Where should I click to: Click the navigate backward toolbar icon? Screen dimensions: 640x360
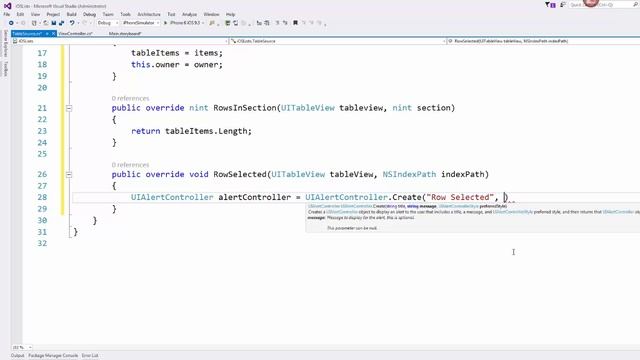tap(11, 23)
